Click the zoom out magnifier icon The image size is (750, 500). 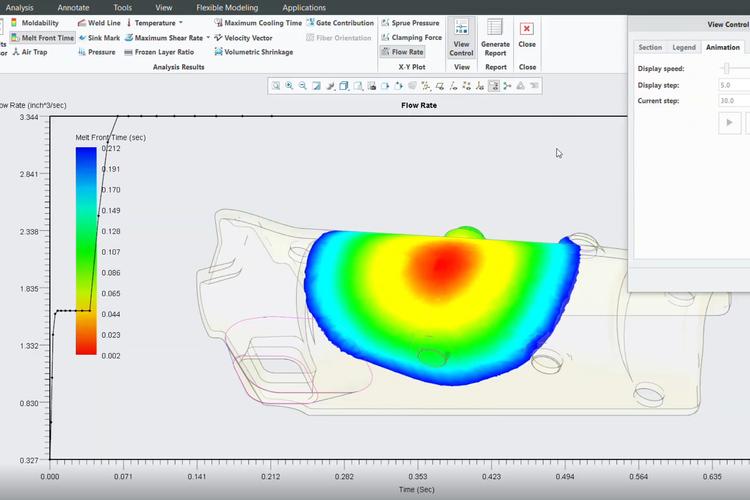point(303,86)
